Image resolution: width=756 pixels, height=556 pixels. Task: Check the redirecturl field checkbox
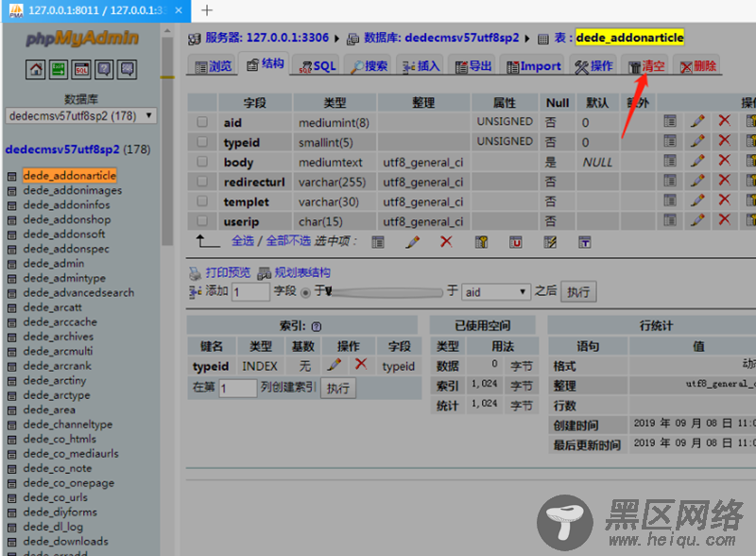tap(202, 181)
